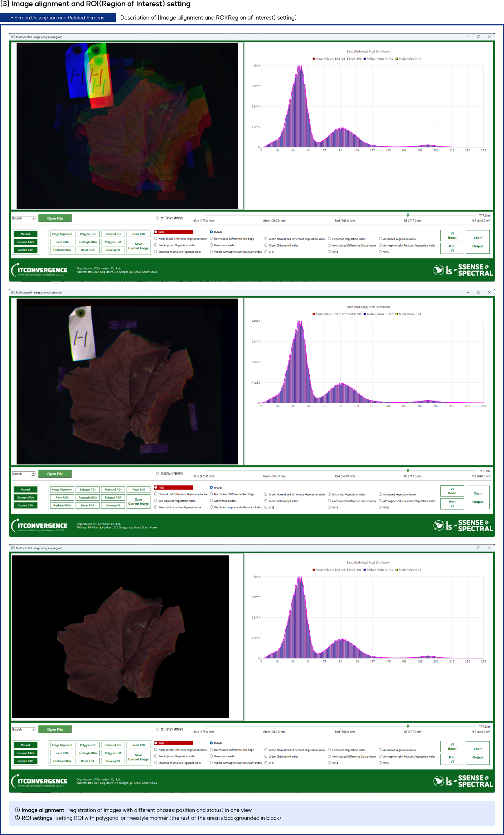The height and width of the screenshot is (835, 504).
Task: Click the band slider handle in the top window
Action: [408, 215]
